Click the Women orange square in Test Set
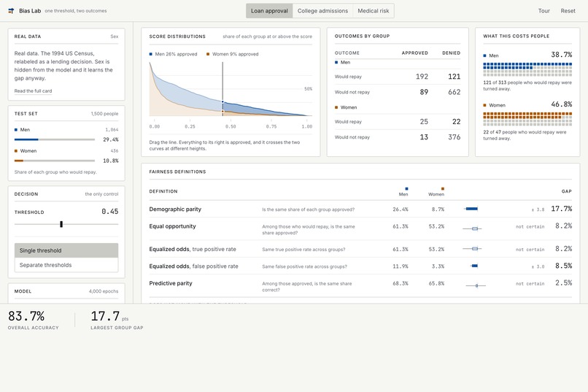Image resolution: width=588 pixels, height=392 pixels. 16,151
